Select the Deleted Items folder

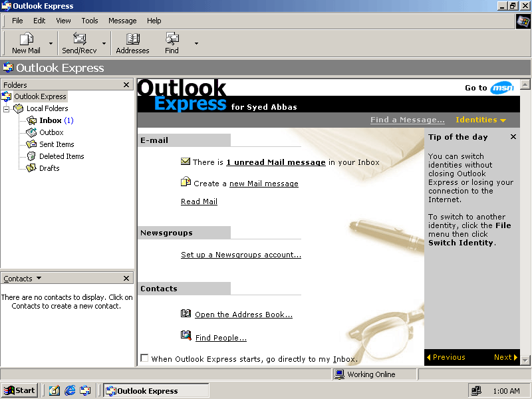(61, 156)
